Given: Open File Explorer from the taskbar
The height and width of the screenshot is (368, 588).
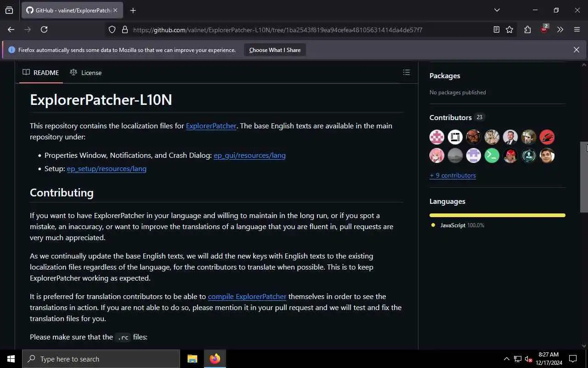Looking at the screenshot, I should click(x=192, y=359).
